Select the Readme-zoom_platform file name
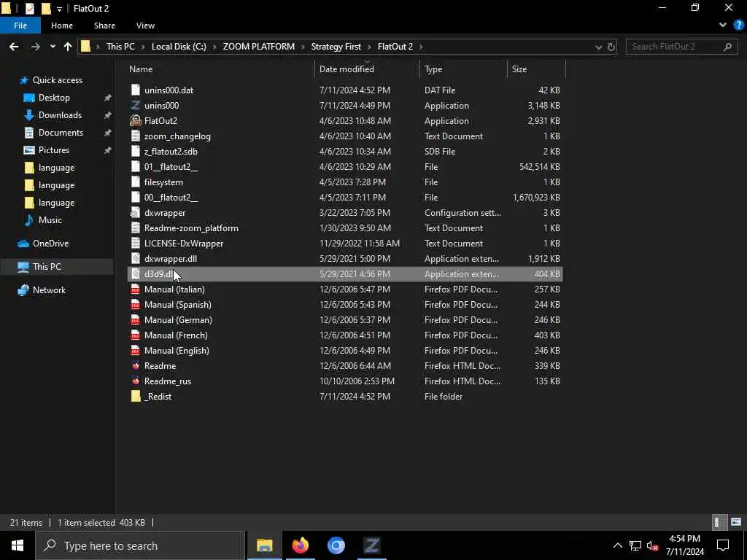This screenshot has height=560, width=747. (191, 228)
